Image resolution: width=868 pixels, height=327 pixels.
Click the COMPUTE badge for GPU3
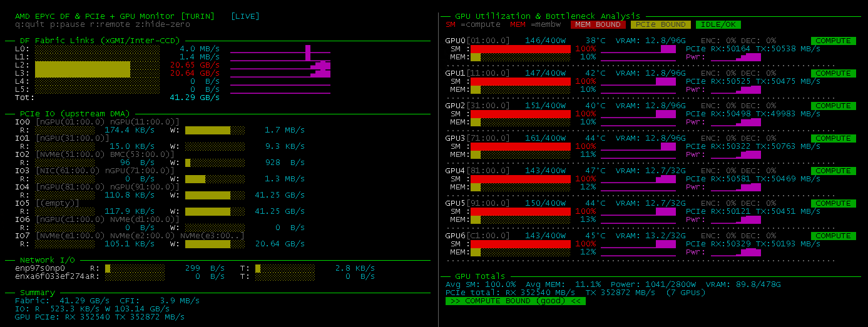pyautogui.click(x=833, y=138)
